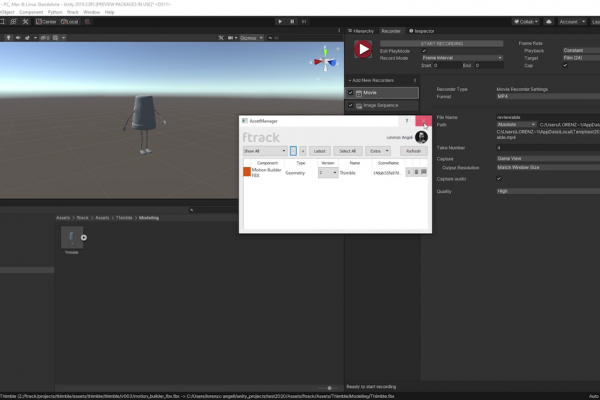Click the Unity Play button in top toolbar
The image size is (600, 400).
point(280,21)
